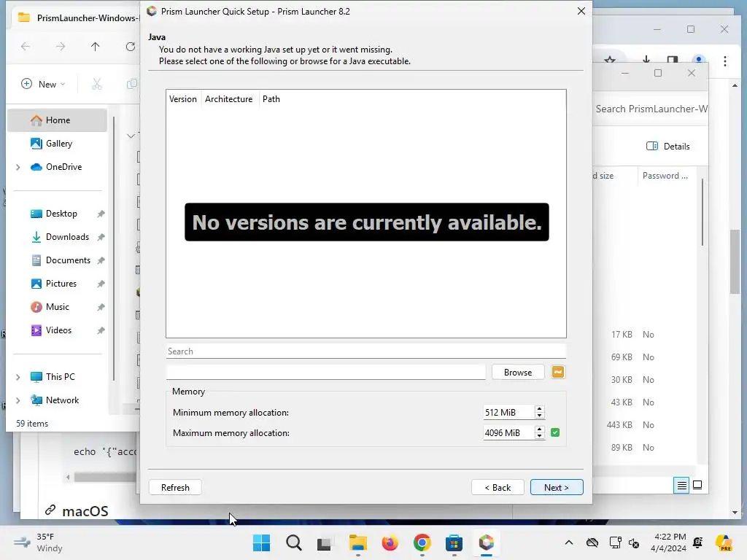Click the Search field in Java setup
Viewport: 747px width, 560px height.
(366, 351)
